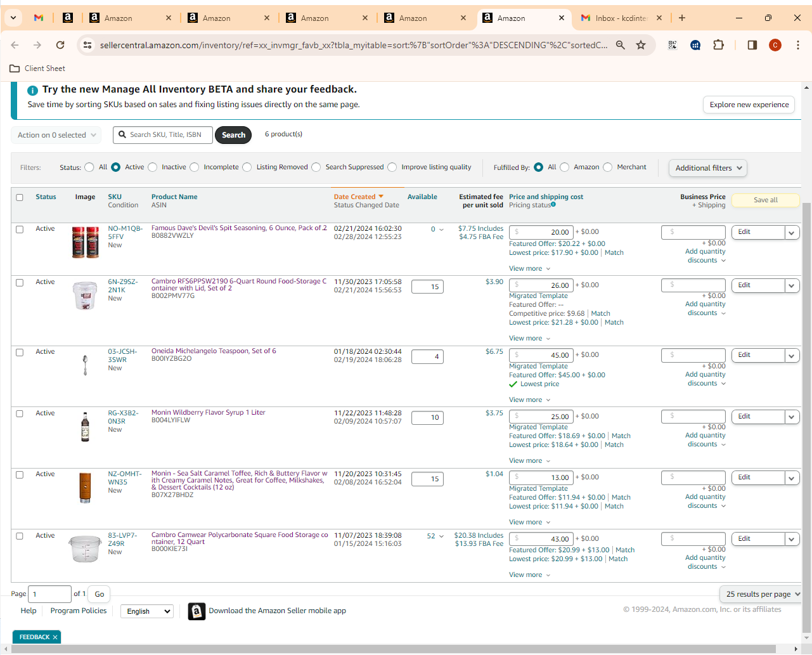The image size is (812, 655).
Task: Click the Search SKU, Title, ISBN field
Action: tap(163, 135)
